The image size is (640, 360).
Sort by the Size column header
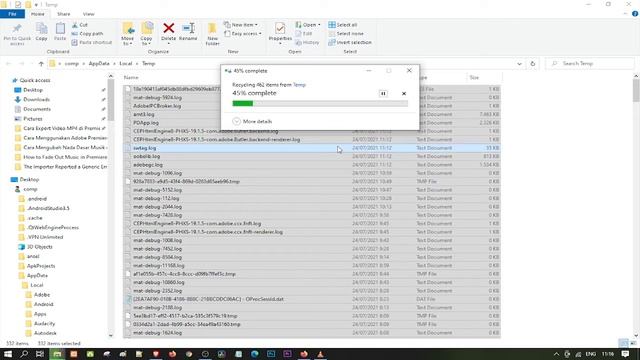coord(474,77)
